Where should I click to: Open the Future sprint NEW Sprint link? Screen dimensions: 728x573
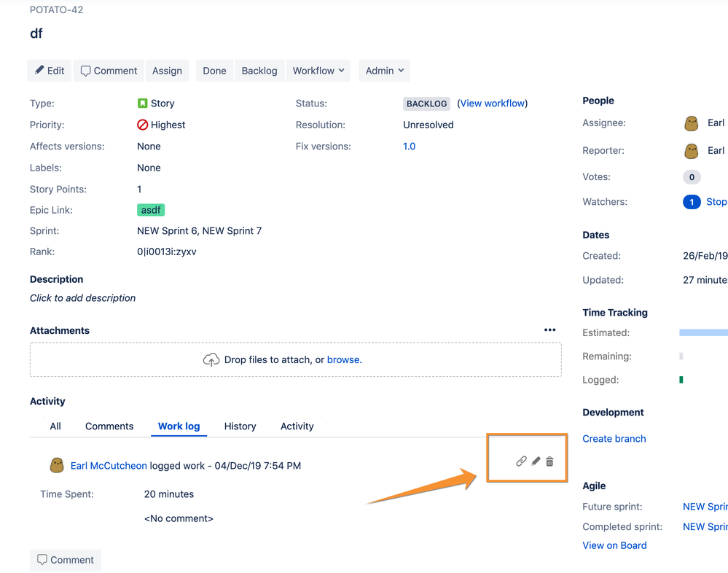pyautogui.click(x=705, y=507)
